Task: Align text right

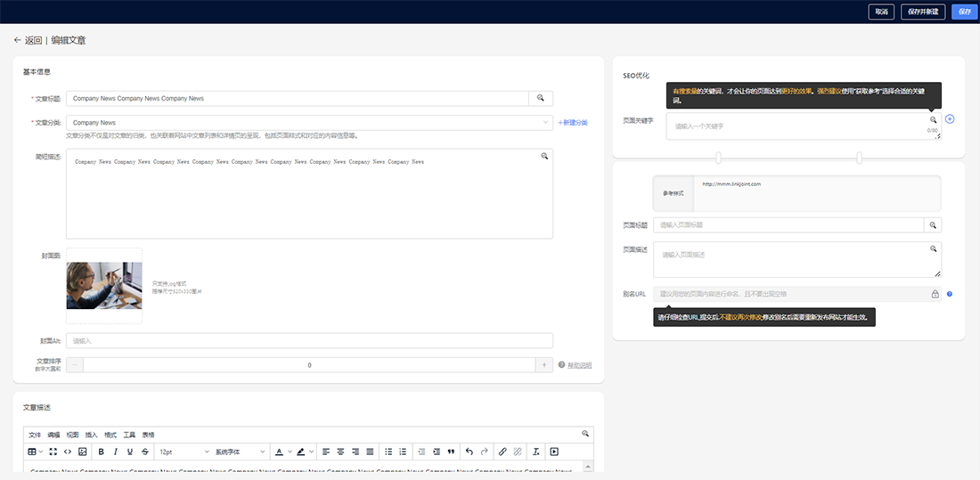Action: coord(355,452)
